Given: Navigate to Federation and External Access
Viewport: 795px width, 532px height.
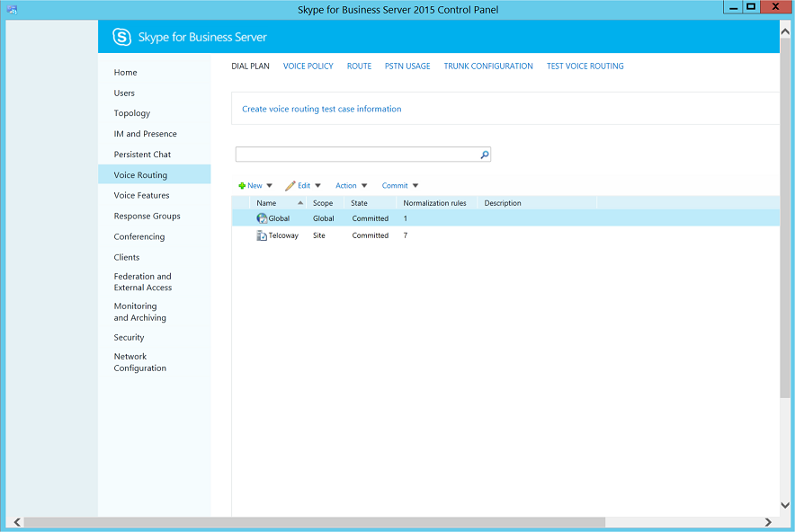Looking at the screenshot, I should pyautogui.click(x=142, y=282).
